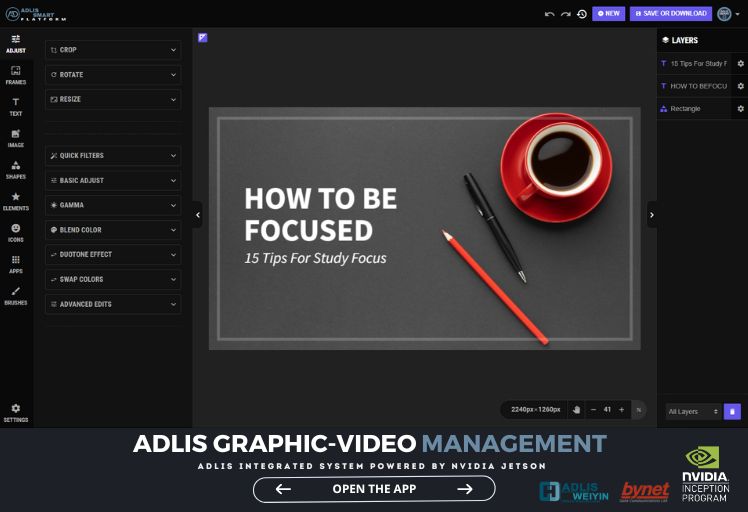The width and height of the screenshot is (748, 512).
Task: Click Save or Download button
Action: click(x=670, y=14)
